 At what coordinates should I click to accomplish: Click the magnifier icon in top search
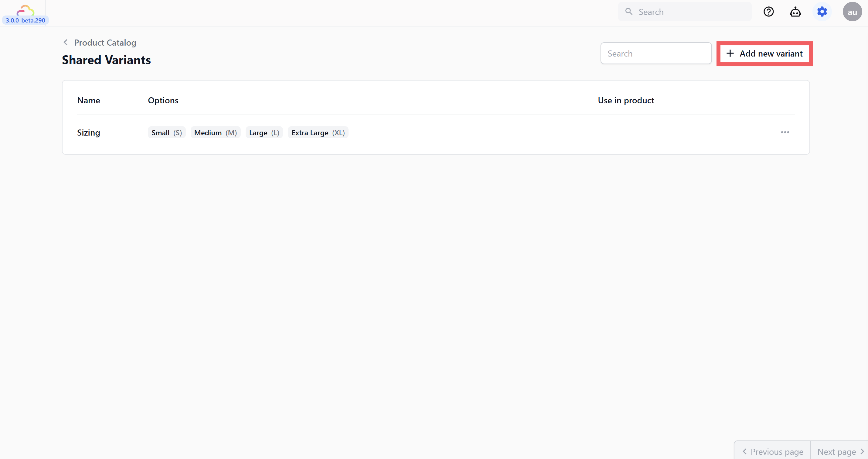[x=628, y=12]
